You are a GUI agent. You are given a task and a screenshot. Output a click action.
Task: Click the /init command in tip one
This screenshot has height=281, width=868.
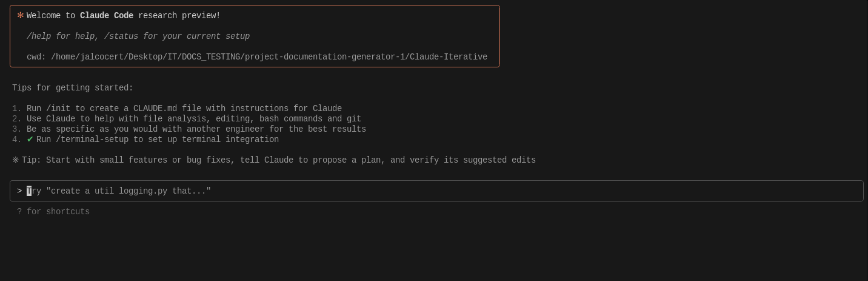click(58, 109)
